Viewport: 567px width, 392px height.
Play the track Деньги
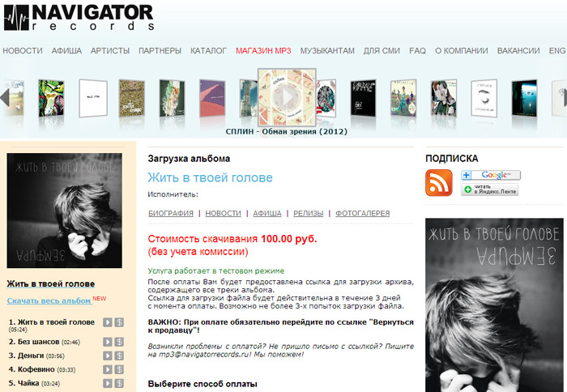click(108, 356)
